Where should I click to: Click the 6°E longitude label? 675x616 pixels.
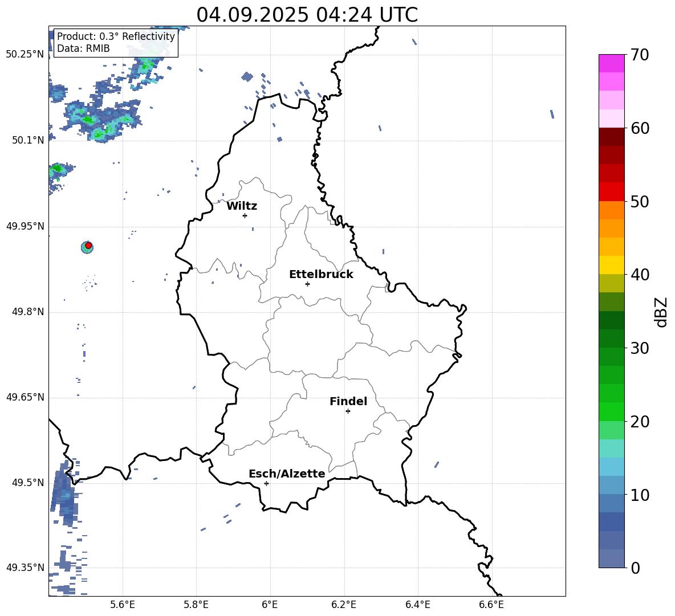point(270,605)
